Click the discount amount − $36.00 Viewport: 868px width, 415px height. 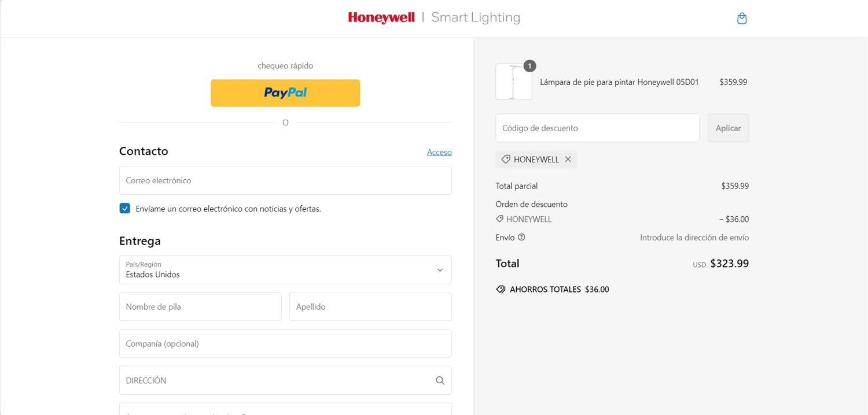click(734, 220)
